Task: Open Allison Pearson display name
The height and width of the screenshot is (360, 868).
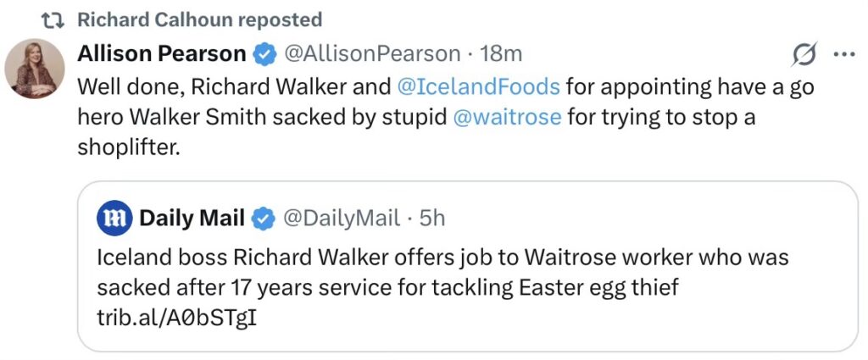Action: pos(162,54)
